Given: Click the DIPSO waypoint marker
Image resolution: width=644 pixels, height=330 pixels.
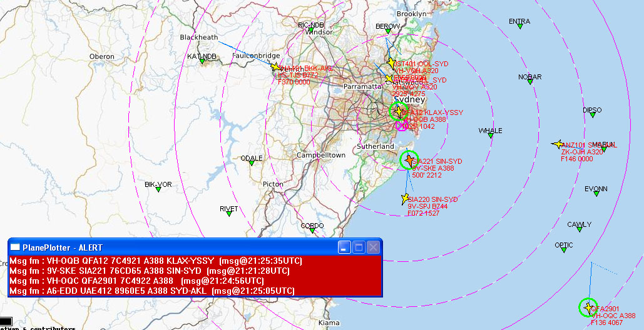Looking at the screenshot, I should (x=592, y=115).
